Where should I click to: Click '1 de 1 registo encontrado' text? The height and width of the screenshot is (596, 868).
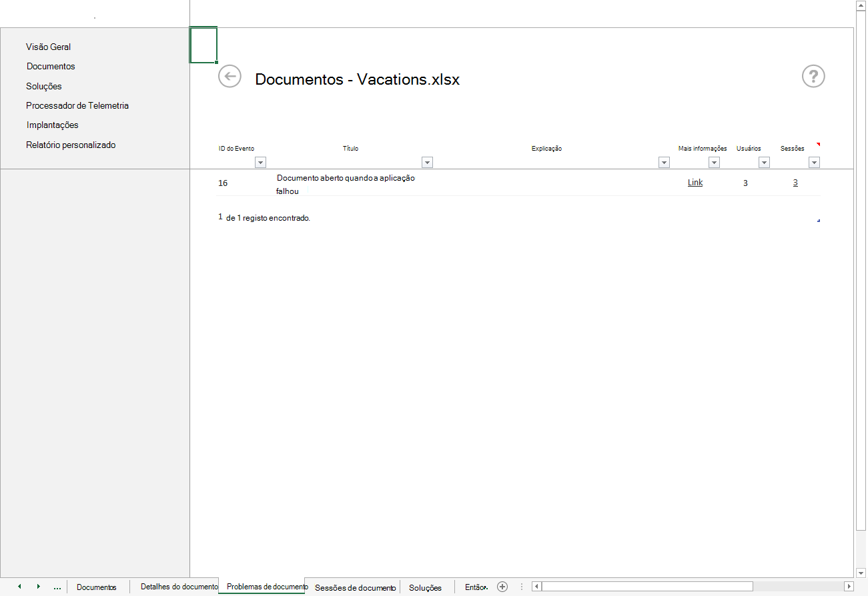264,217
